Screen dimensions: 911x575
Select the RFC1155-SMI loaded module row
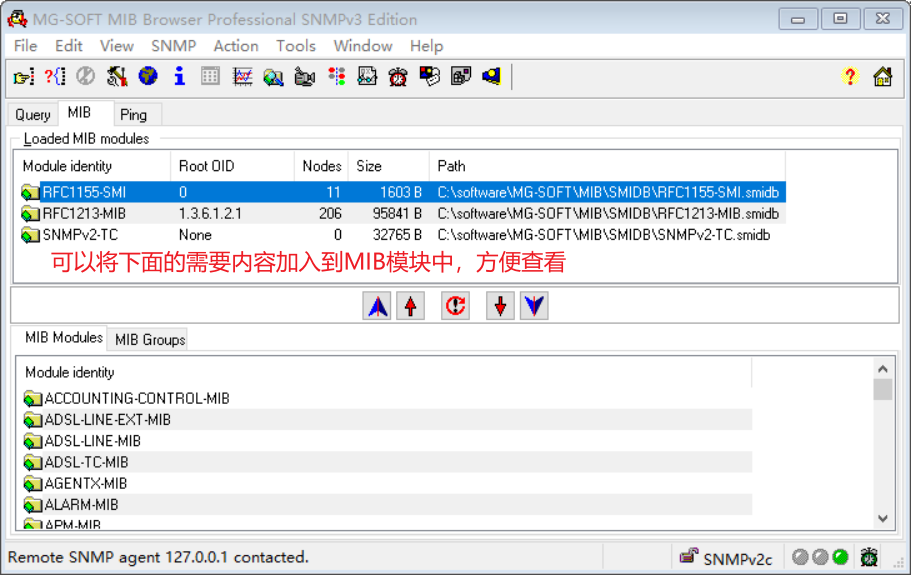pos(403,192)
